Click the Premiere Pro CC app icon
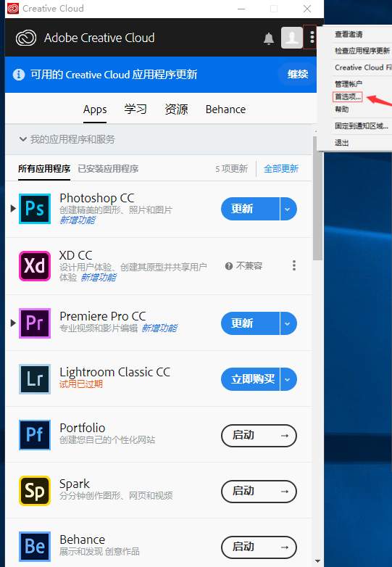Viewport: 392px width, 567px height. point(35,323)
